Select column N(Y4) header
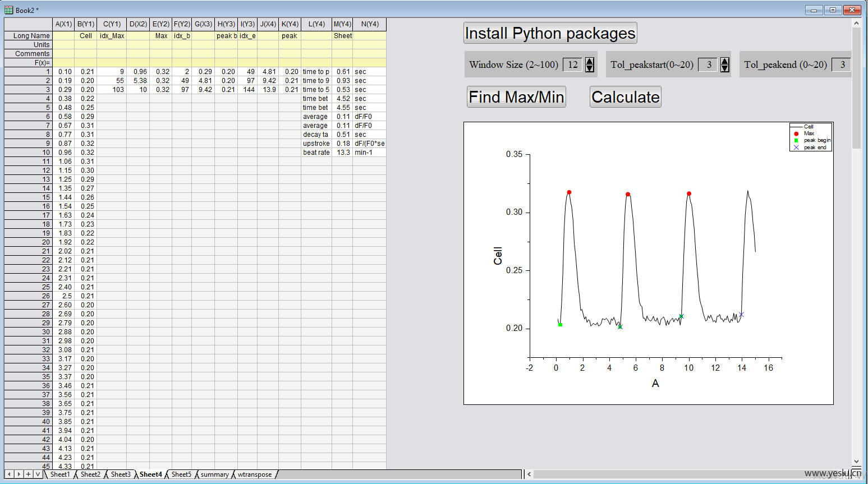The image size is (868, 484). click(x=370, y=24)
